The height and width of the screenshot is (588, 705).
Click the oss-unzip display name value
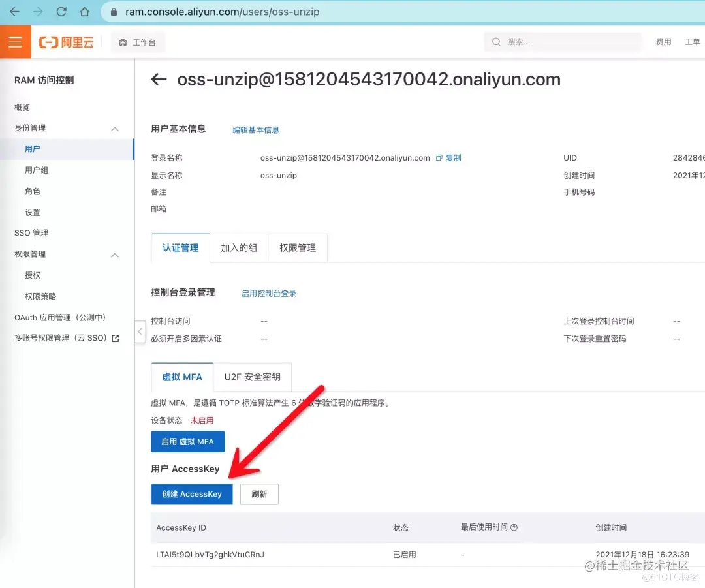click(278, 176)
